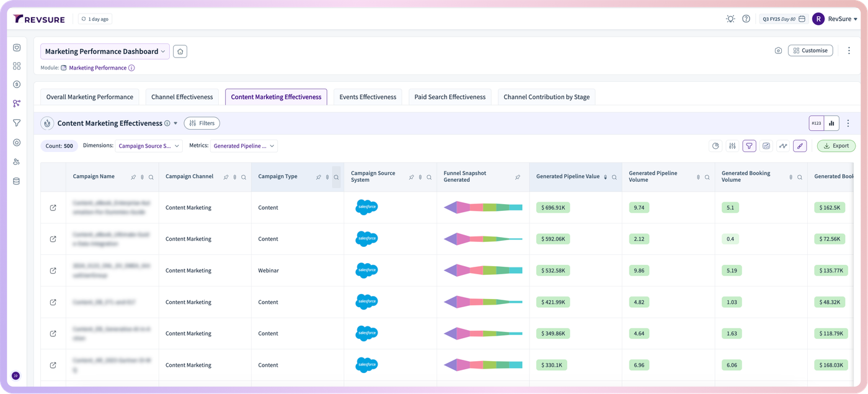Click the trend line toolbar icon

coord(783,146)
